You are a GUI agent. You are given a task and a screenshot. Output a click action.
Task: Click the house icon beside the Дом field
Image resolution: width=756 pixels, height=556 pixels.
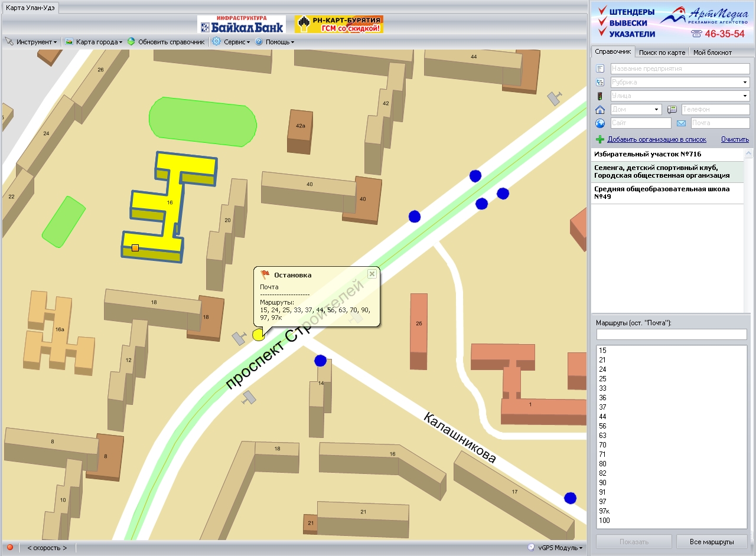600,110
